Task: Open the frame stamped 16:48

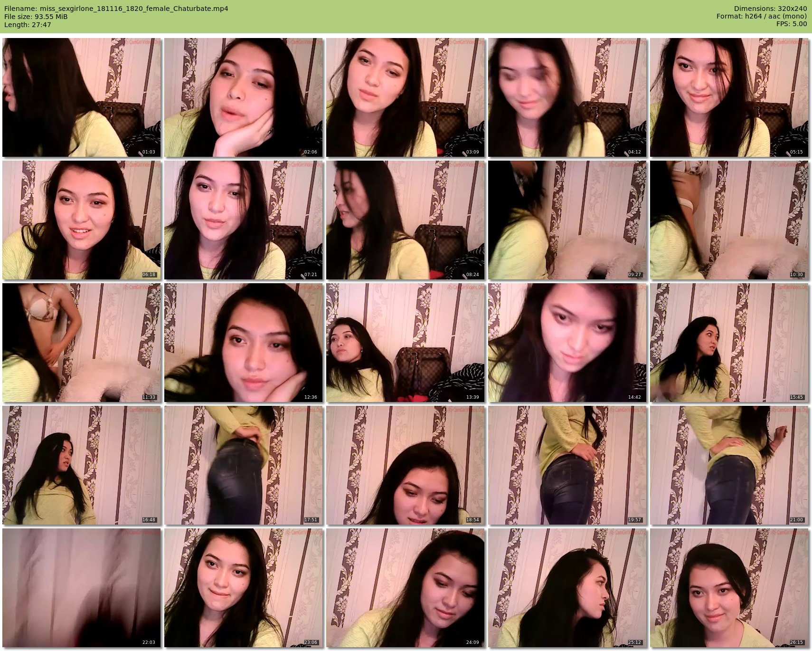Action: pos(82,465)
